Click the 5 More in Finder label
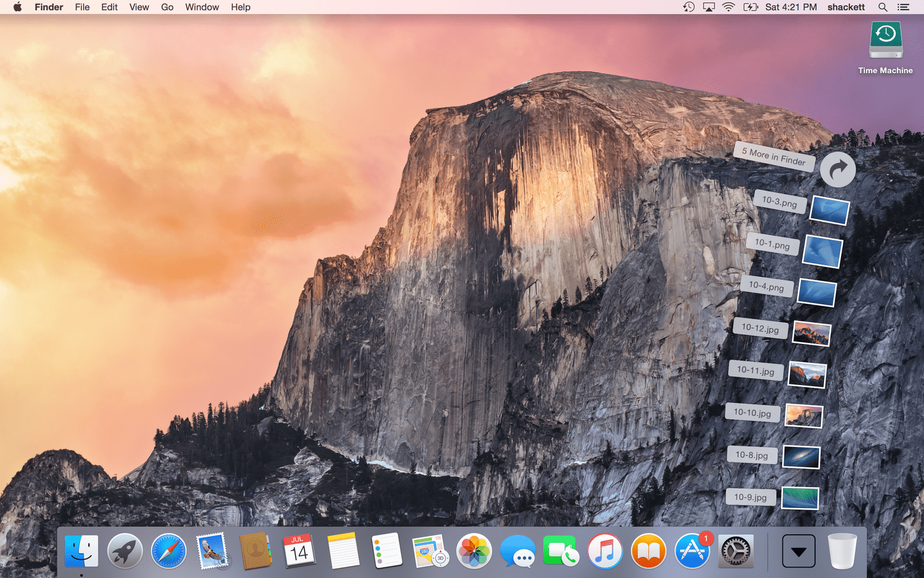 click(774, 156)
